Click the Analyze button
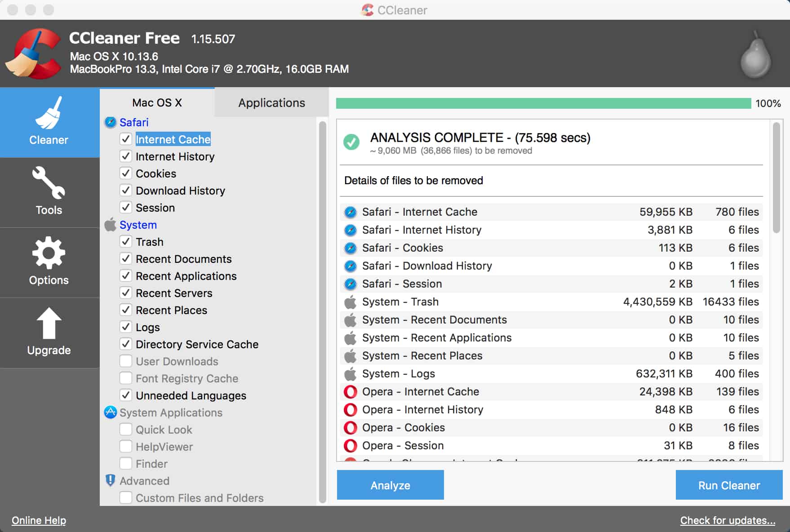790x532 pixels. pos(390,485)
